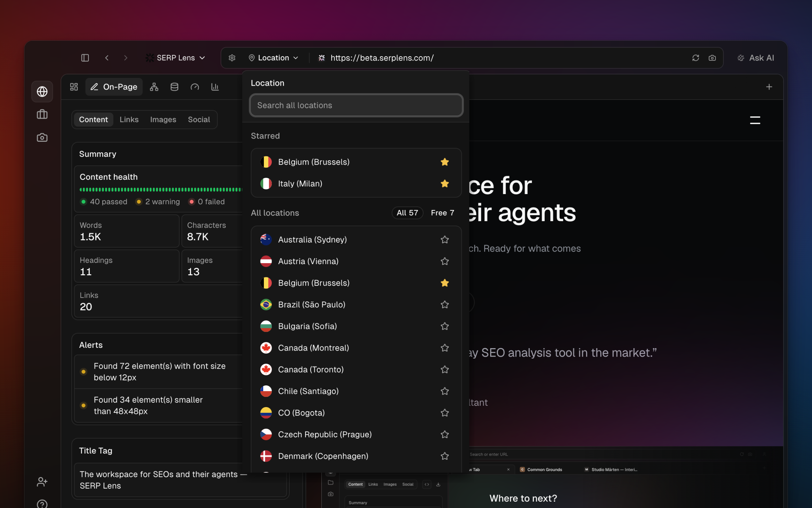
Task: Click the Words 1.5K stat card
Action: pyautogui.click(x=127, y=231)
